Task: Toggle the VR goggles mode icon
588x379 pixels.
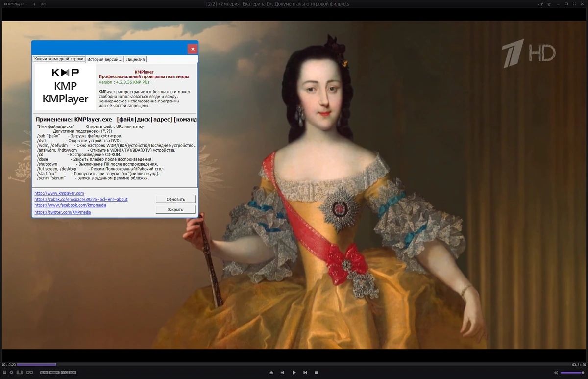Action: pos(29,373)
